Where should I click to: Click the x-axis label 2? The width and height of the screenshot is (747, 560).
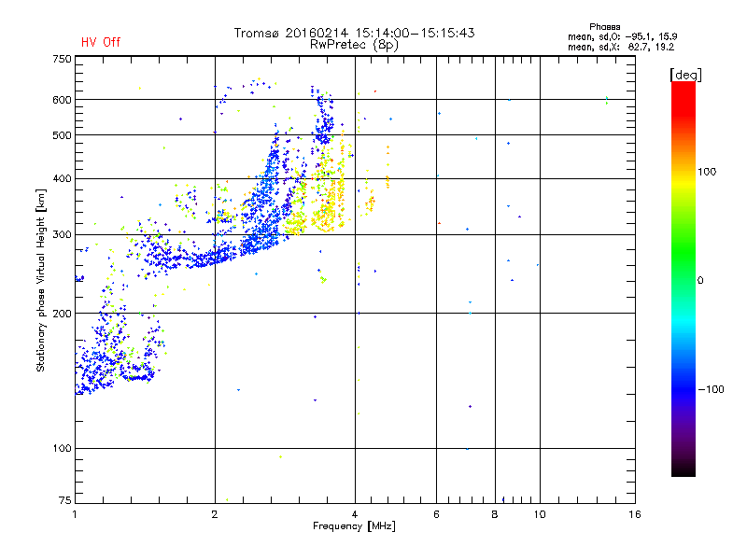tap(215, 514)
